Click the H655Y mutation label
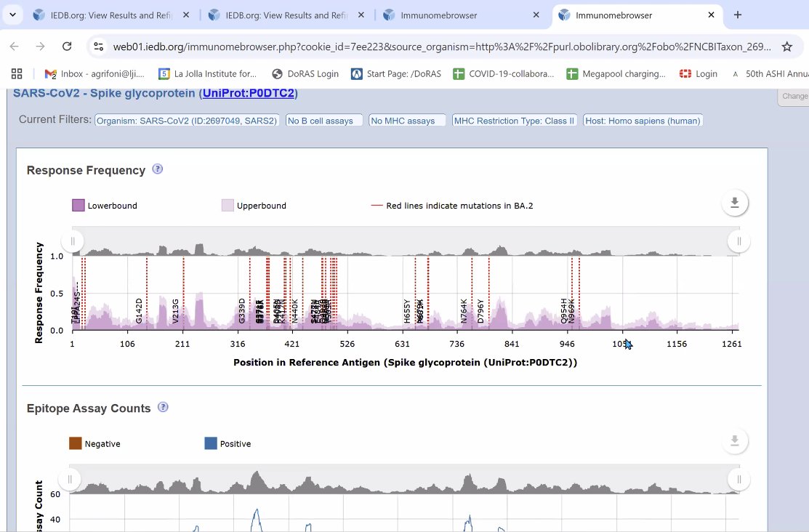Viewport: 809px width, 532px height. point(407,310)
